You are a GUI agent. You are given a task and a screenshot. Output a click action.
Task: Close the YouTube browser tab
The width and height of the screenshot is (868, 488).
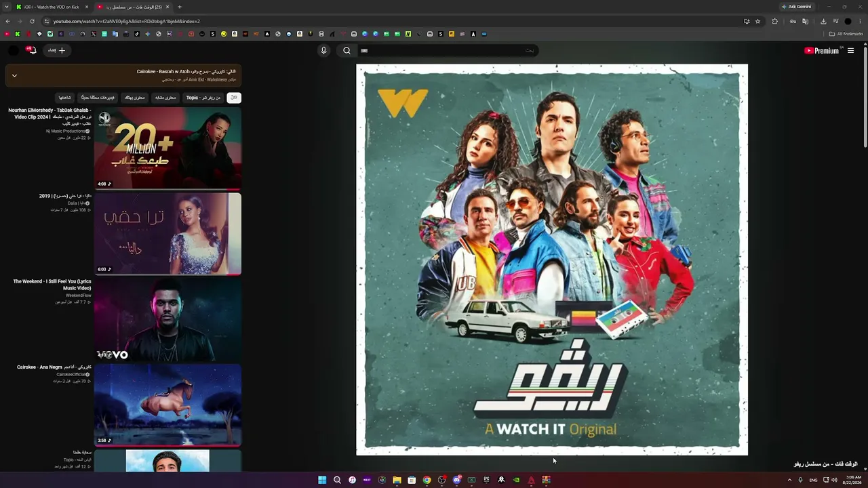point(167,7)
